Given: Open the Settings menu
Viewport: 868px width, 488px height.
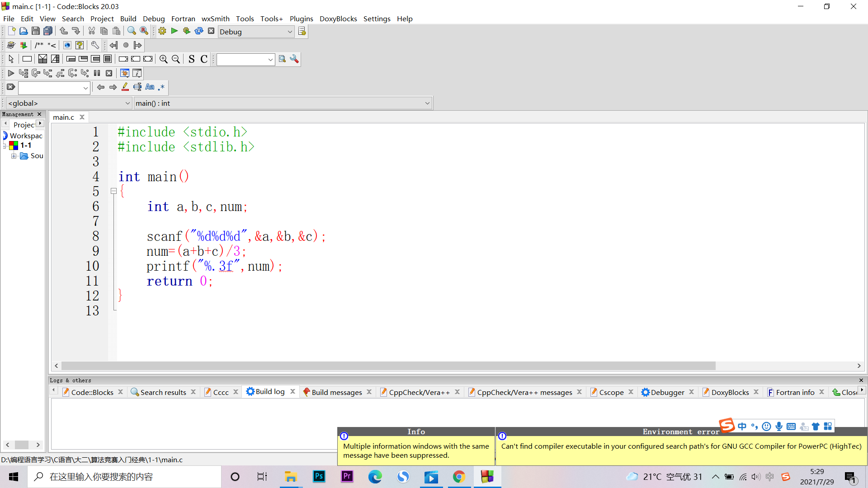Looking at the screenshot, I should [x=377, y=19].
